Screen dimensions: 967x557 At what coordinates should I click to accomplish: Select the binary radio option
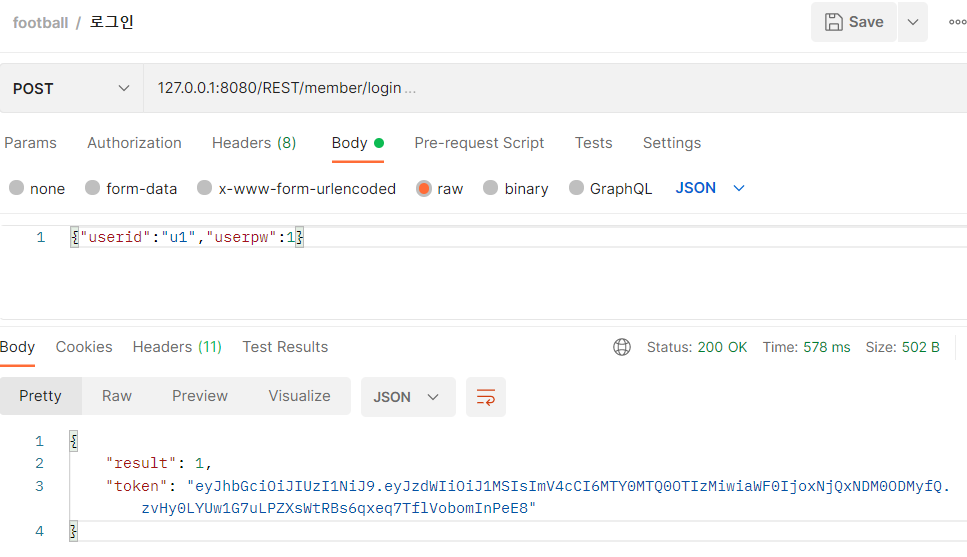(x=490, y=188)
